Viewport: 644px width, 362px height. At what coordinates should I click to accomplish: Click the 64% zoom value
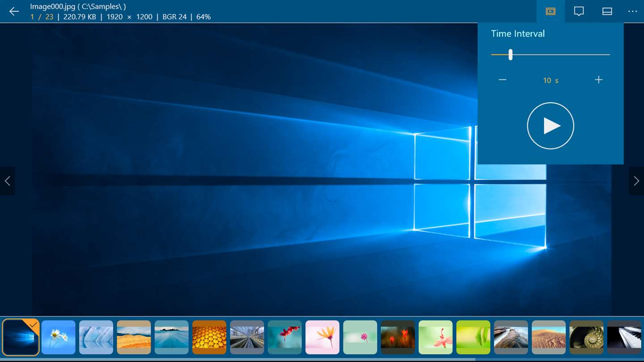tap(203, 17)
